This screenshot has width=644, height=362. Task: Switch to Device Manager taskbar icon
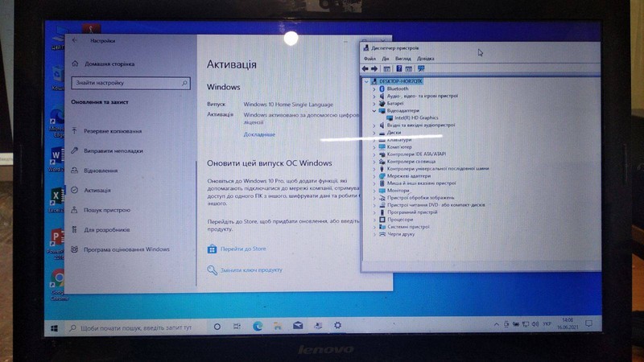point(318,326)
